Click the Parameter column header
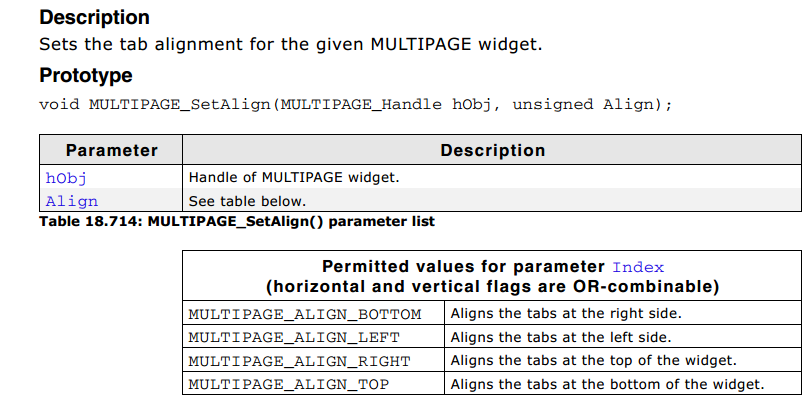The height and width of the screenshot is (408, 811). (x=111, y=150)
